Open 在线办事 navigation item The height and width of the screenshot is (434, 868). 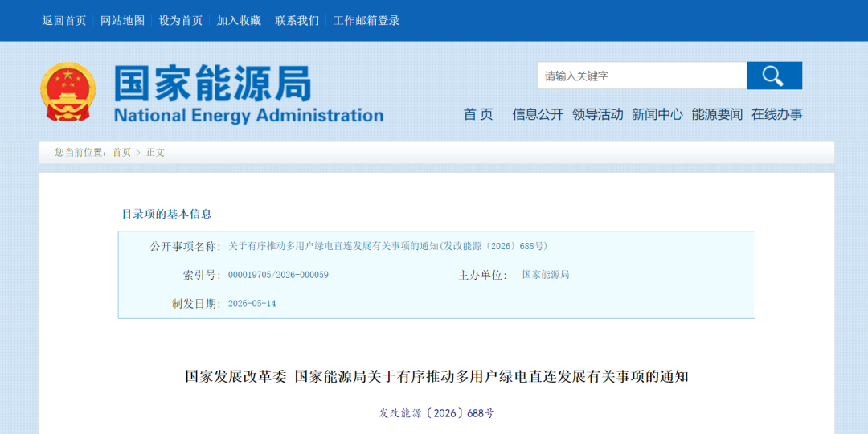776,114
